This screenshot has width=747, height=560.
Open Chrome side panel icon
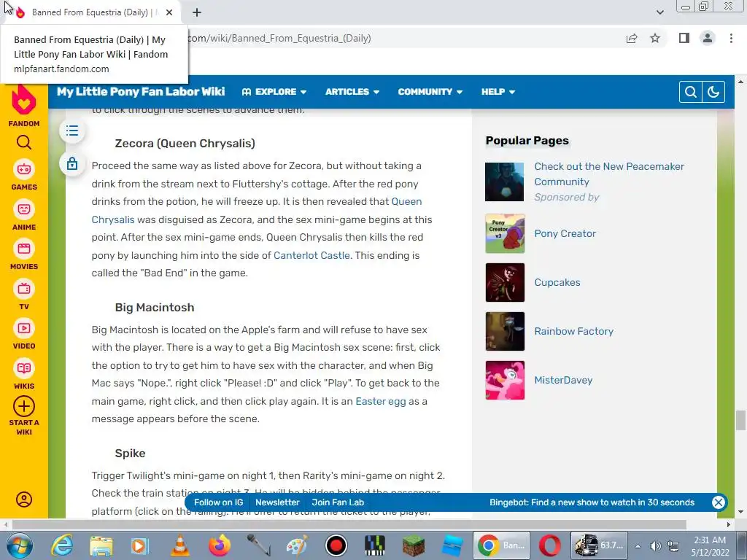[684, 38]
